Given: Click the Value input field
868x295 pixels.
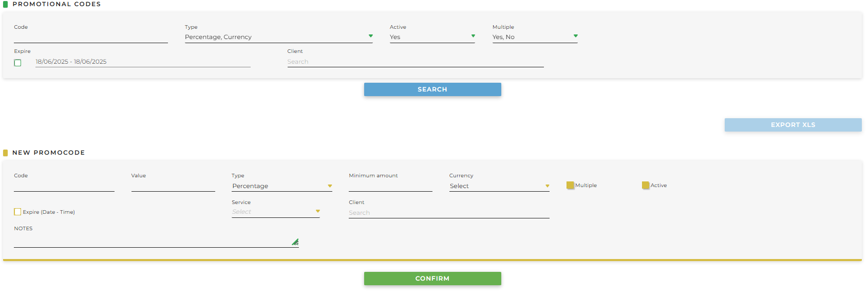Looking at the screenshot, I should coord(173,186).
